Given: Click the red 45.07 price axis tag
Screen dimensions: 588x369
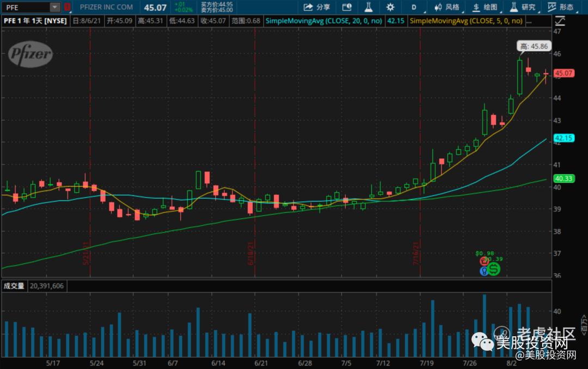Looking at the screenshot, I should point(563,73).
